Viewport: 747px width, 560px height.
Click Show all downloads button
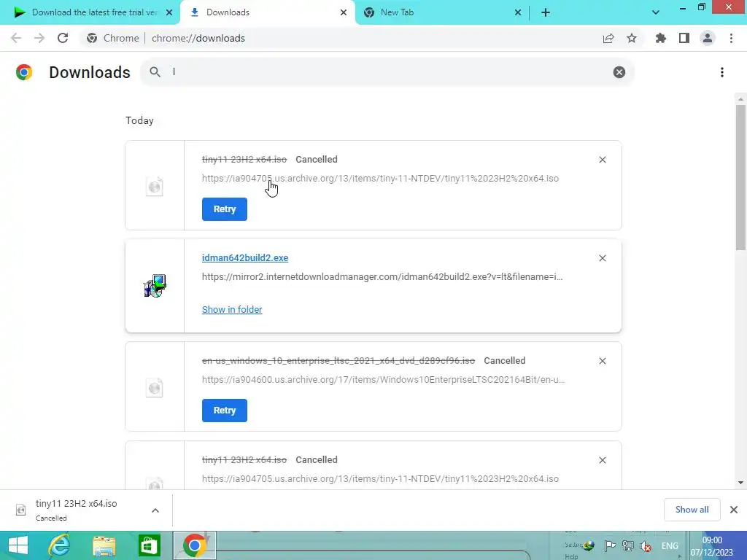click(x=692, y=510)
